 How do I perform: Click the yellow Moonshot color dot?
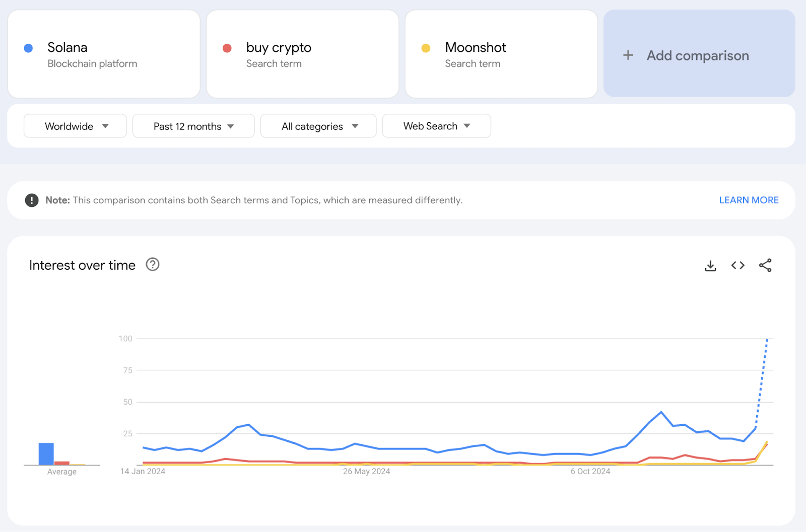pos(426,48)
